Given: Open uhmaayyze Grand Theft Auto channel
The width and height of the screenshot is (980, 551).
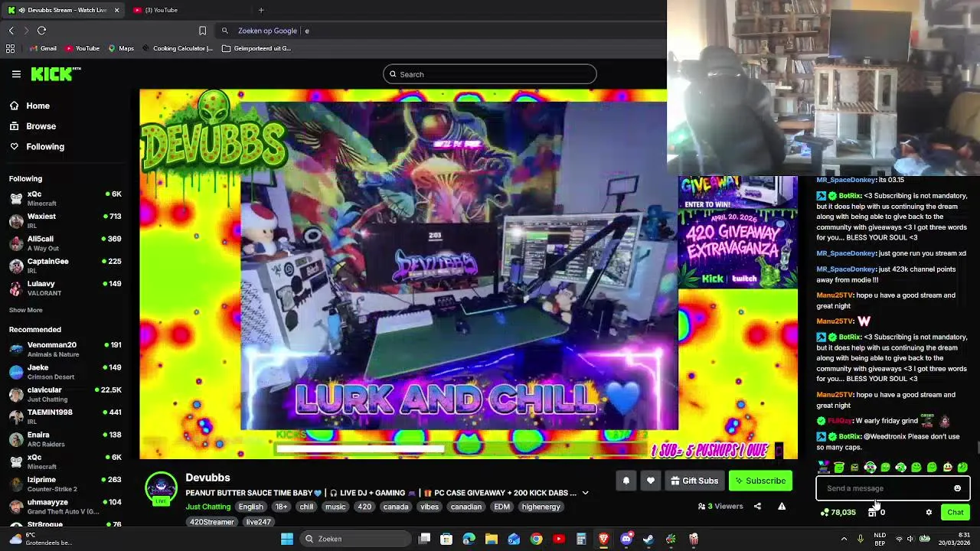Looking at the screenshot, I should [66, 507].
